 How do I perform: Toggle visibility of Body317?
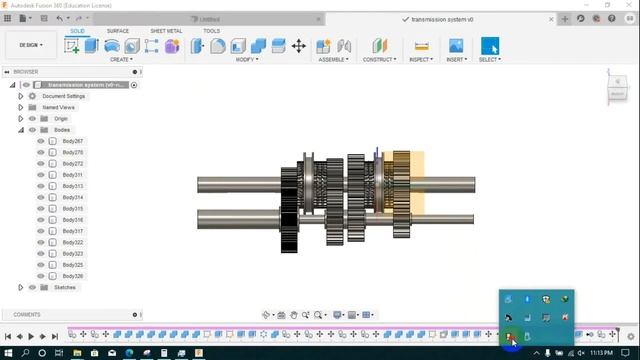(41, 231)
